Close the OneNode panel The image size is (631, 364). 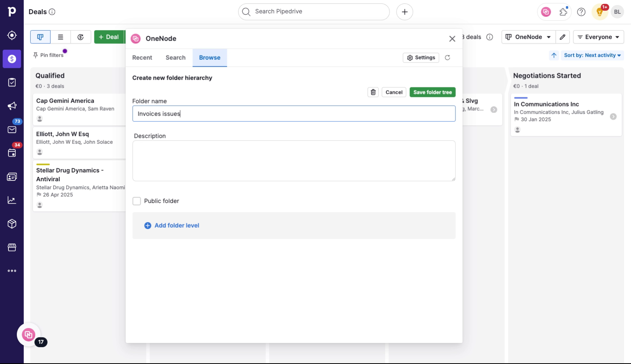point(452,39)
